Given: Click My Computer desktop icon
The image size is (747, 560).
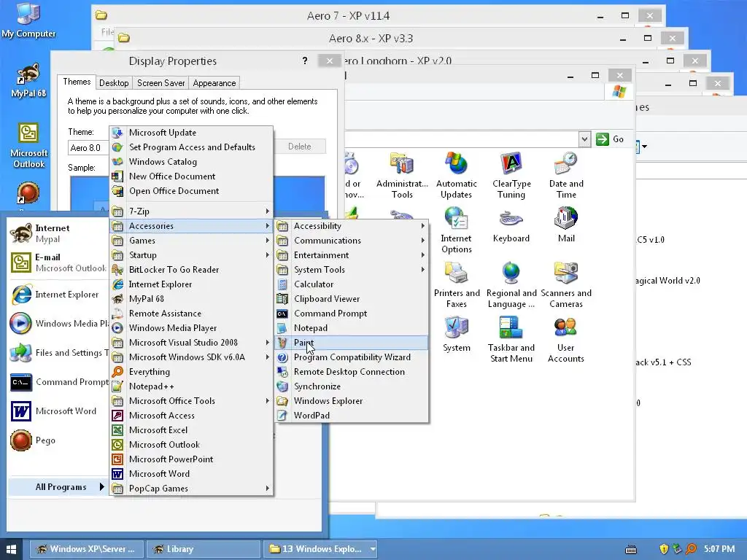Looking at the screenshot, I should [x=28, y=20].
